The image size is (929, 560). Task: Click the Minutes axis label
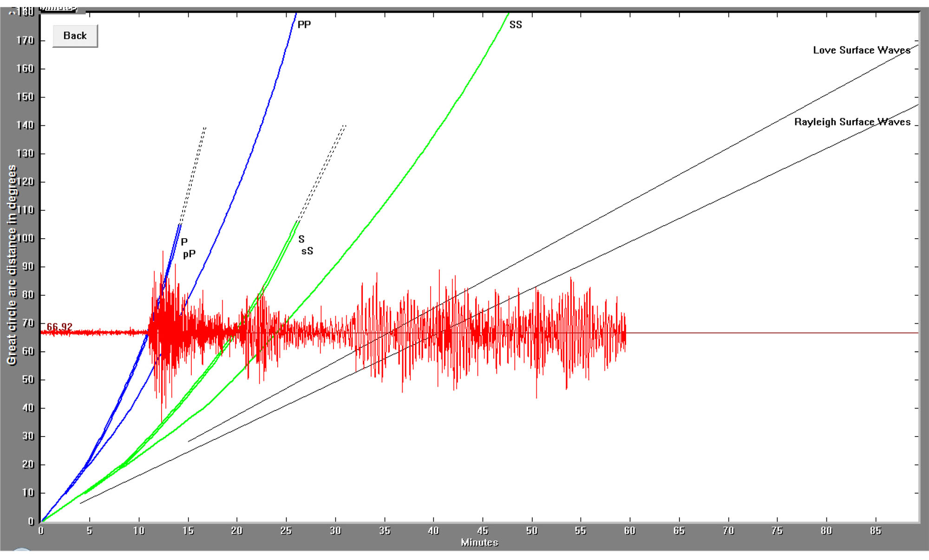tap(480, 542)
